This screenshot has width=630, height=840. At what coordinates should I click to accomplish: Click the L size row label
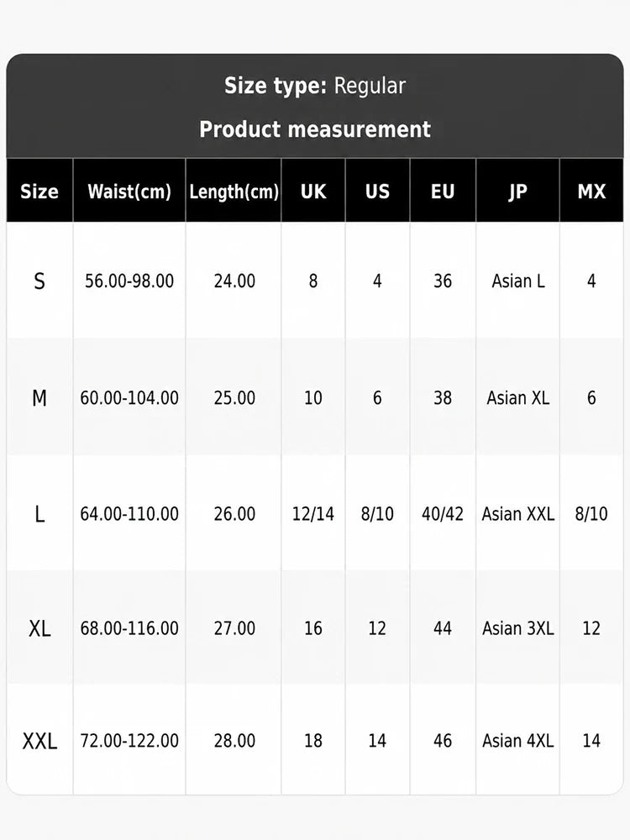pyautogui.click(x=39, y=514)
